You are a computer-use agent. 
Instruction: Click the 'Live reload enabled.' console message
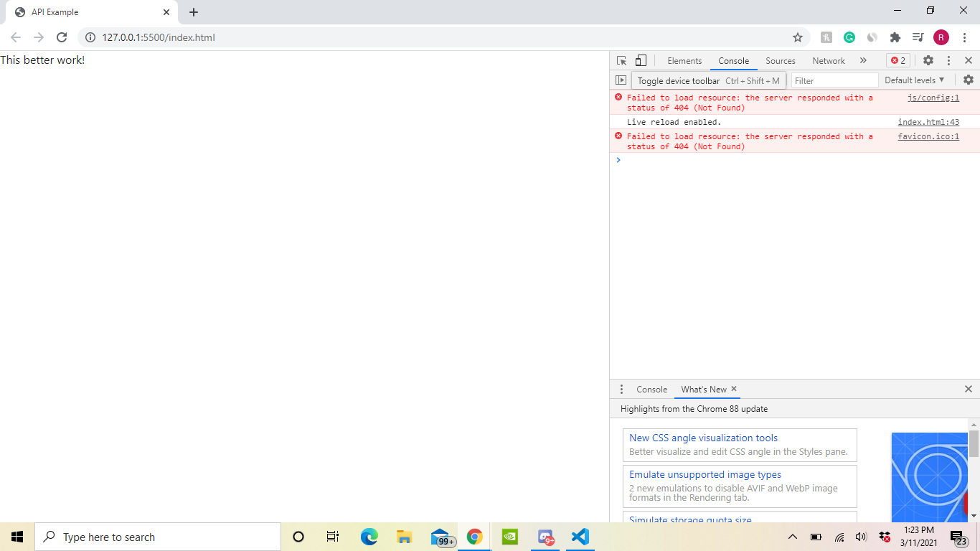point(674,122)
